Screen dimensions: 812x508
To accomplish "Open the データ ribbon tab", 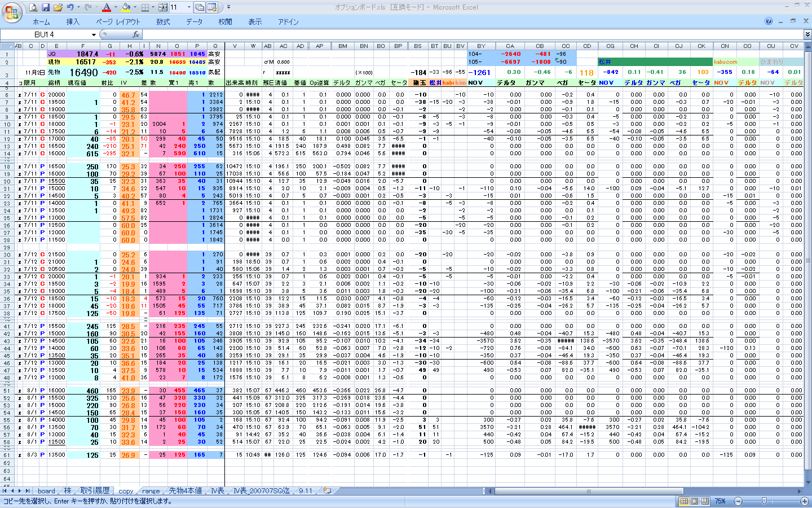I will coord(195,21).
